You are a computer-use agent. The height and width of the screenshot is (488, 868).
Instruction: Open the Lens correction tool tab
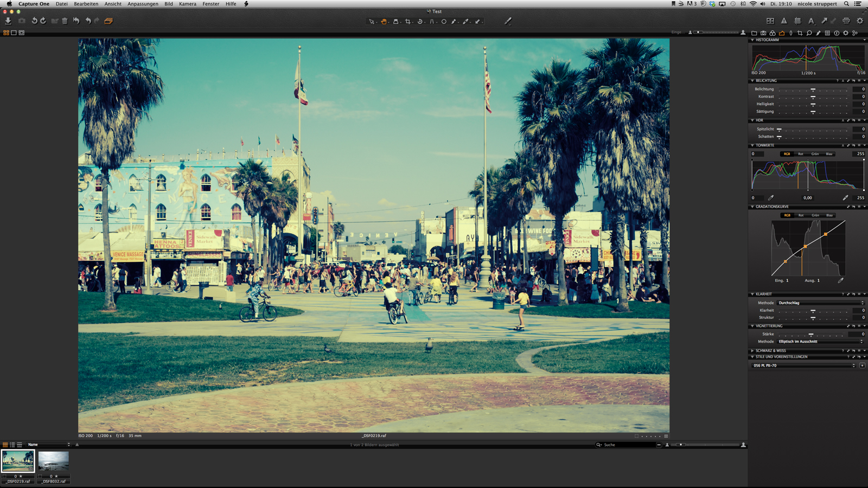pos(791,33)
